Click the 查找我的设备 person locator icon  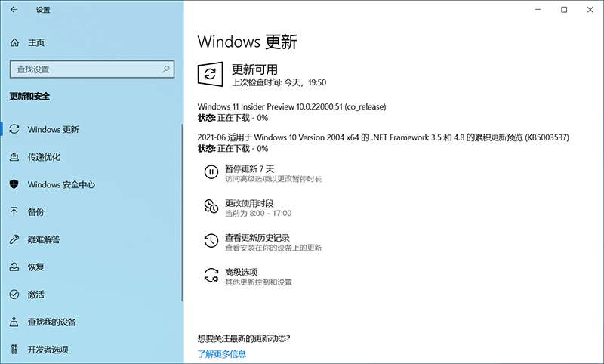click(14, 322)
